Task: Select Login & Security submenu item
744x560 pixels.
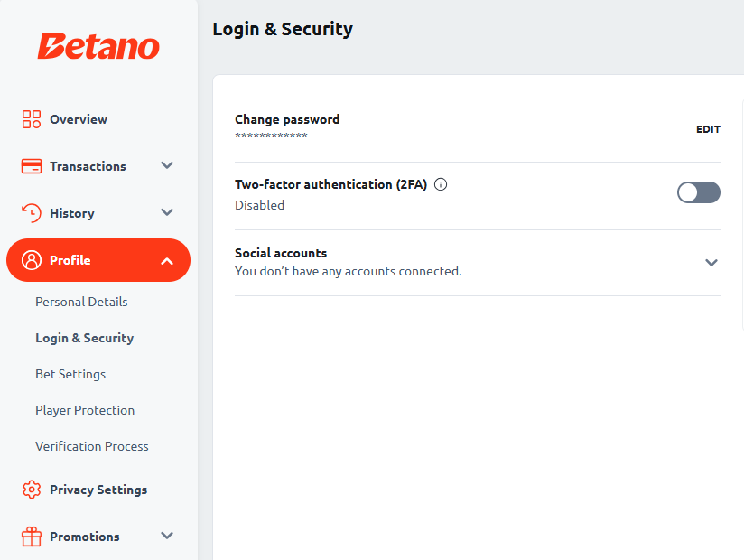Action: click(85, 338)
